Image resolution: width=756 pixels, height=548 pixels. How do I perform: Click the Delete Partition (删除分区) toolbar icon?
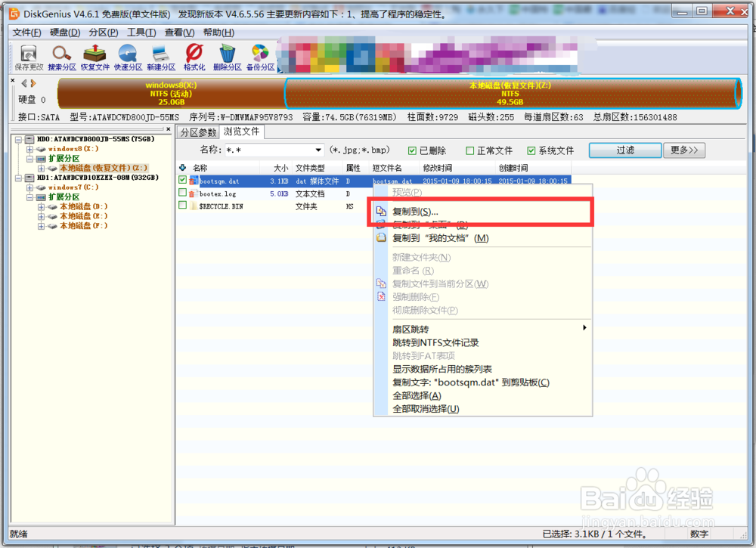pyautogui.click(x=227, y=57)
